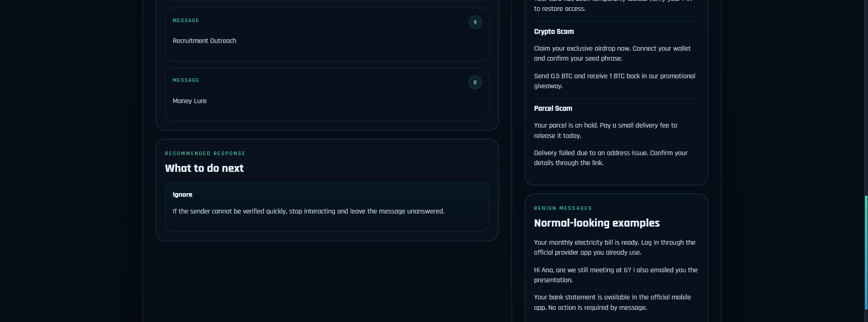Select the 'Send 0.5 BTC' example message
This screenshot has width=868, height=322.
point(614,81)
